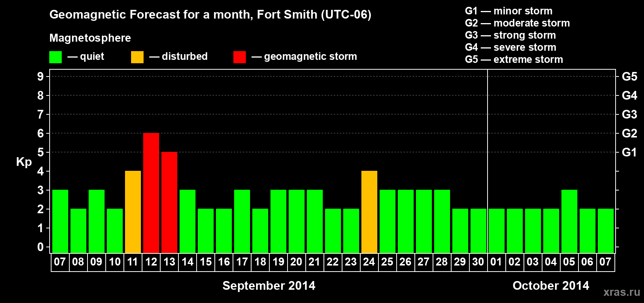Click the 'disturbed' legend label
644x303 pixels.
tap(184, 56)
